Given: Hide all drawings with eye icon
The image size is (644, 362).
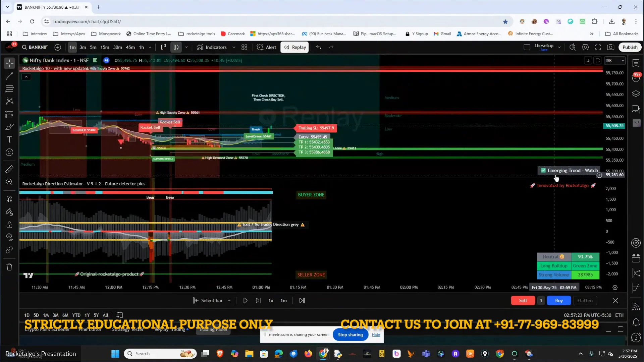Looking at the screenshot, I should click(x=9, y=237).
